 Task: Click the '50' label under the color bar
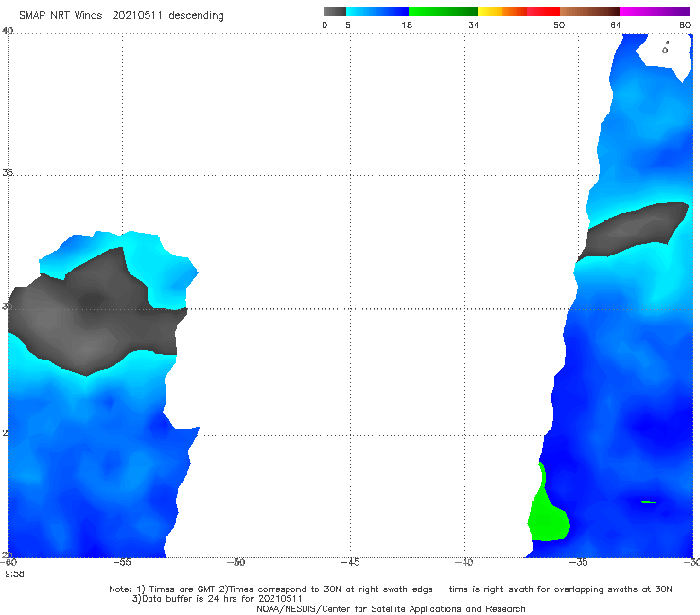click(x=559, y=25)
